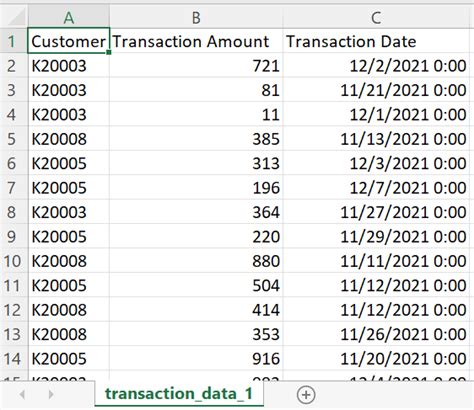Select column C header

pyautogui.click(x=376, y=17)
